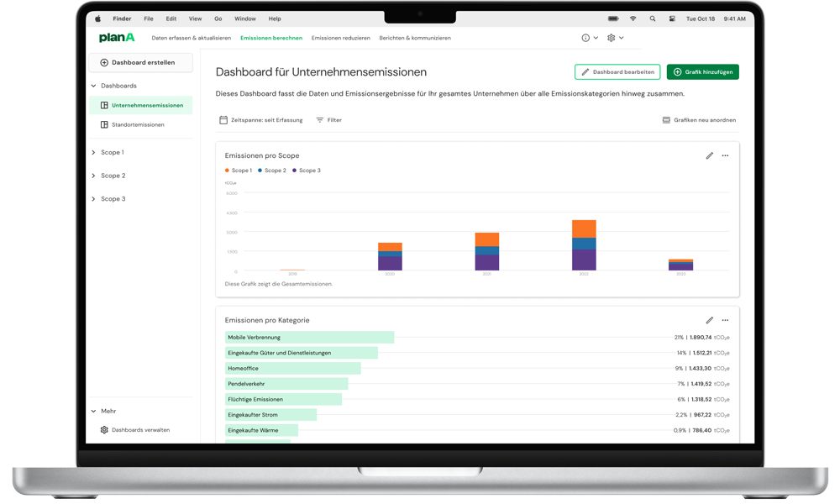
Task: Click the pencil edit icon on Emissionen pro Scope
Action: pos(710,155)
